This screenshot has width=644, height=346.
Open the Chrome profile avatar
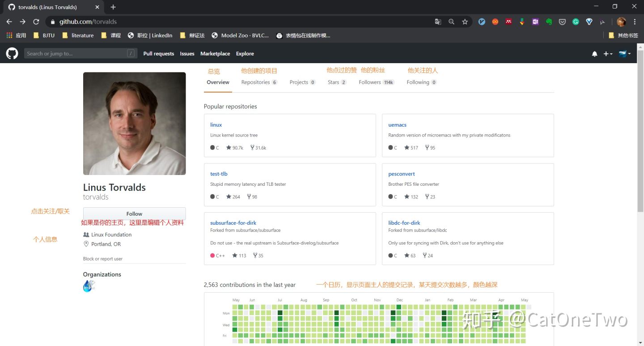tap(621, 21)
